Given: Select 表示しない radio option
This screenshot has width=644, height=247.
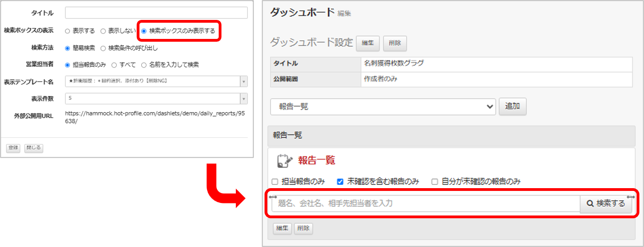Looking at the screenshot, I should tap(103, 31).
